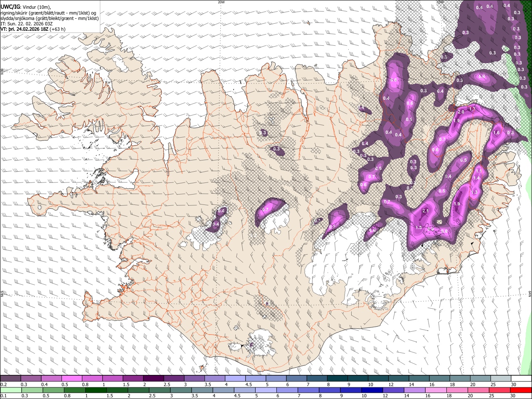Click the 2.1 snowfall value on the map
The width and height of the screenshot is (532, 399).
click(425, 211)
